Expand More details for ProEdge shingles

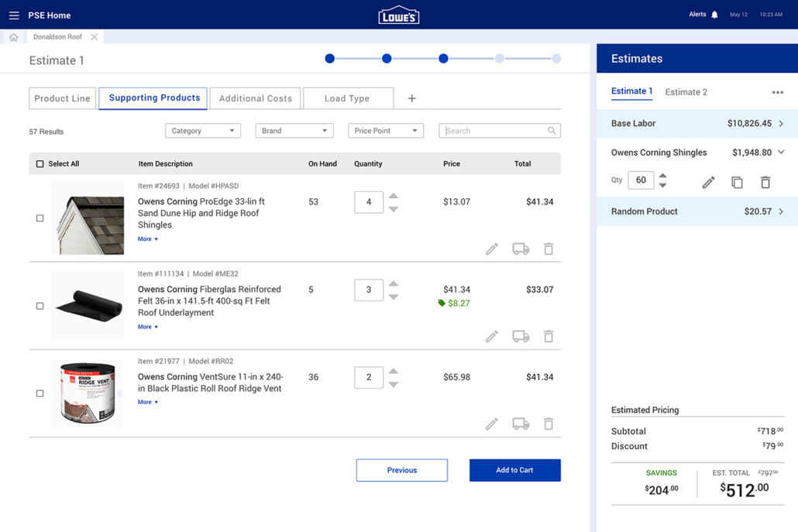point(147,239)
